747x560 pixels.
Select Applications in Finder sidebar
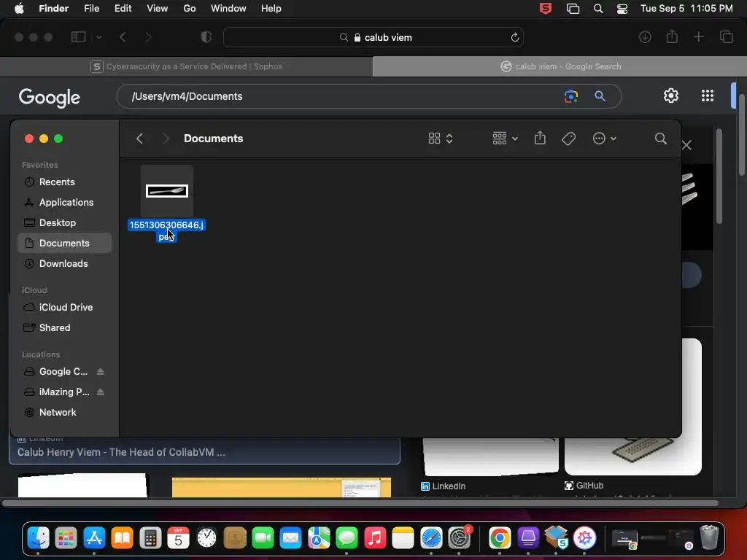pos(64,203)
